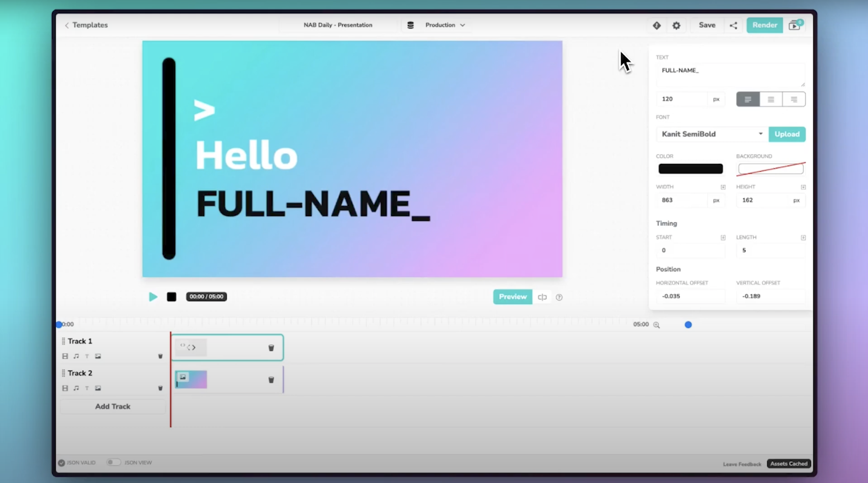Screen dimensions: 868x483
Task: Open the Kanit SemiBold font dropdown
Action: coord(712,134)
